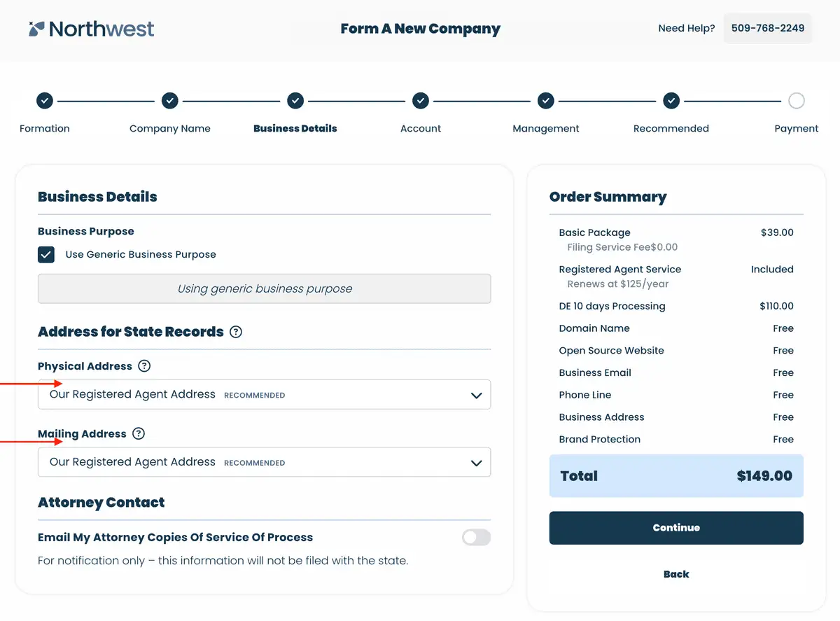
Task: Click Filing Service Fee $0.00 text
Action: (x=622, y=247)
